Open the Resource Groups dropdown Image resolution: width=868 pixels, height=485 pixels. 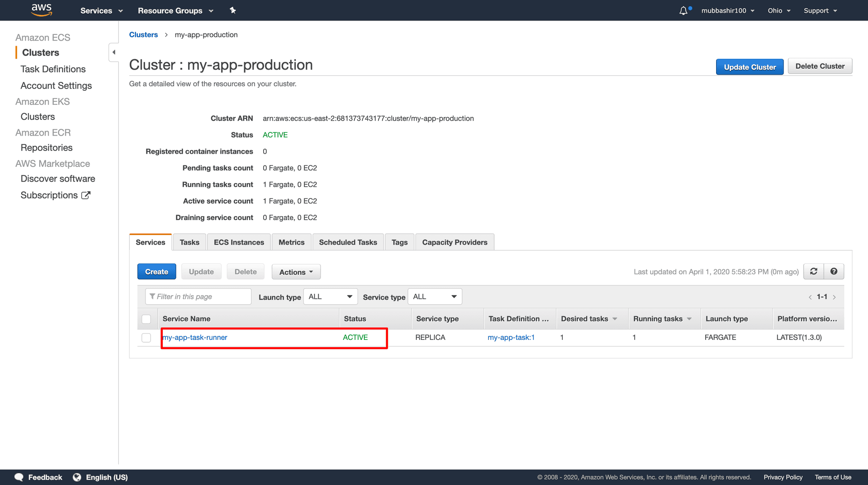[175, 10]
